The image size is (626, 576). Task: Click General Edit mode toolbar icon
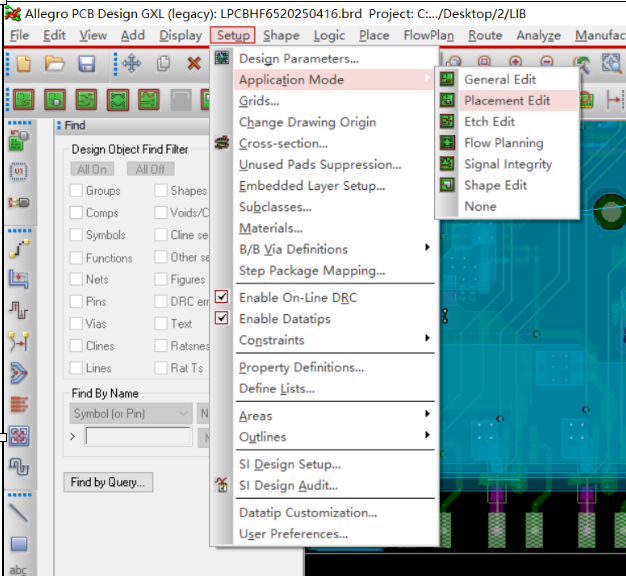pos(24,99)
